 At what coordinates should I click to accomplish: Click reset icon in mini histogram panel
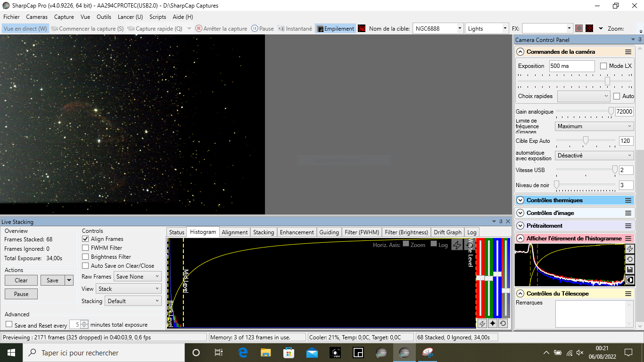[630, 259]
